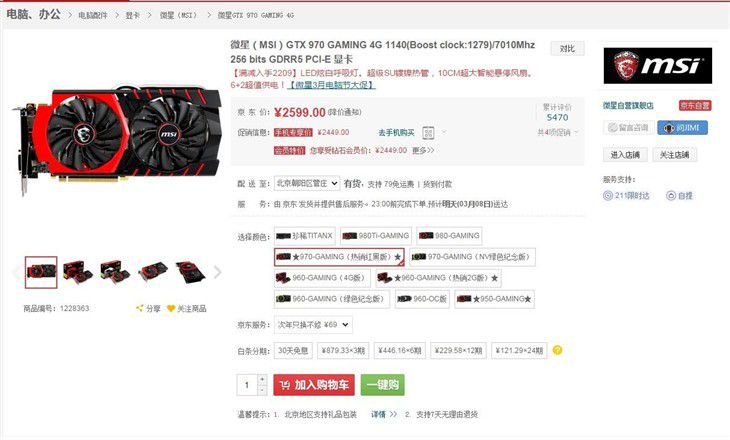Open the 显卡 breadcrumb item
This screenshot has width=730, height=440.
tap(133, 15)
